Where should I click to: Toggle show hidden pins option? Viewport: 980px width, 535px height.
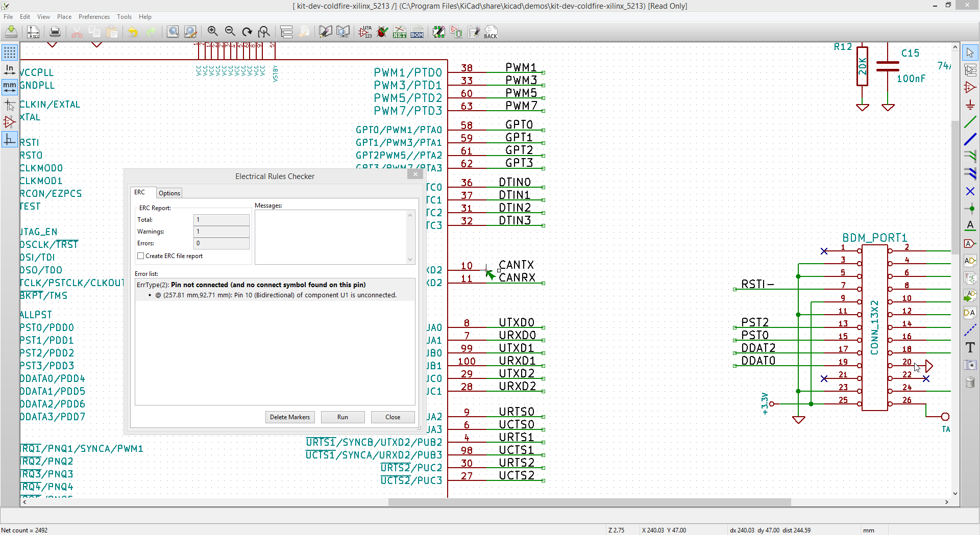point(10,122)
